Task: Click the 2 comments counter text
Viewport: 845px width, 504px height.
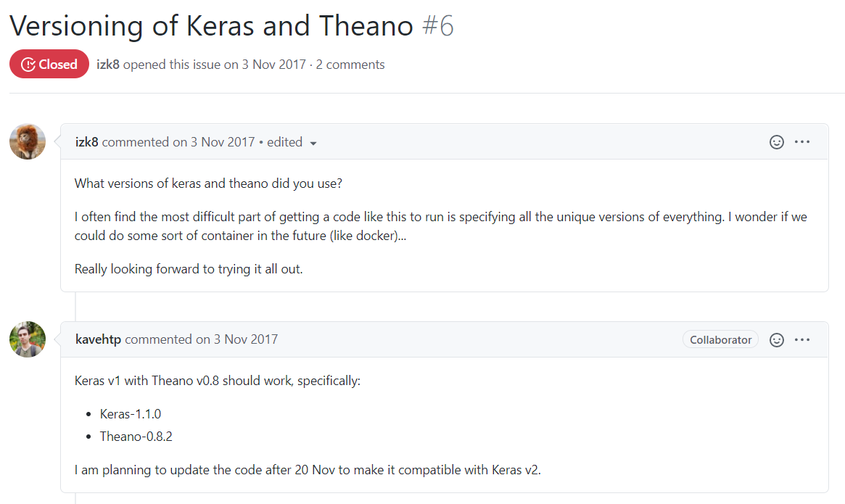Action: click(x=350, y=64)
